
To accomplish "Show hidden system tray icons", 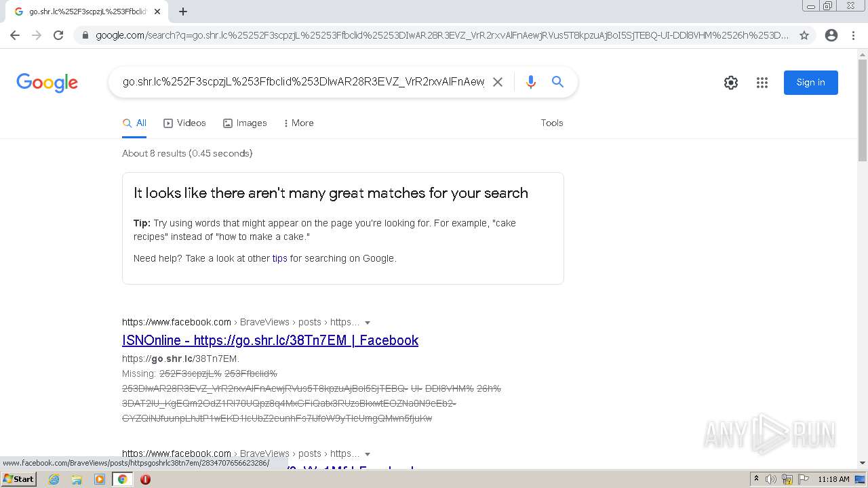I will (x=756, y=479).
